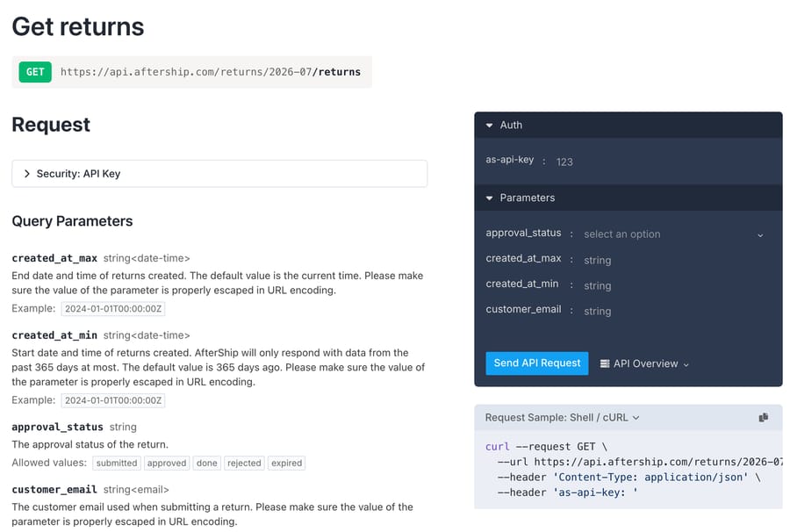Collapse the Auth section triangle
Viewport: 790px width, 532px height.
tap(489, 125)
